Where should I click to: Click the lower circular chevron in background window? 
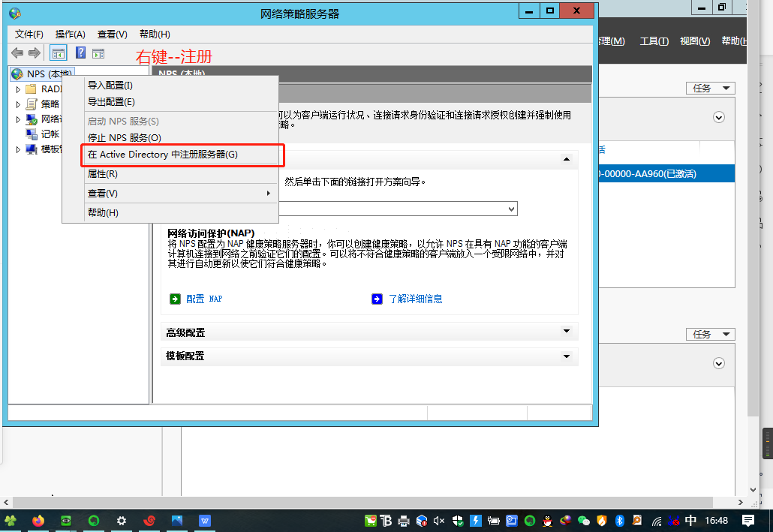click(719, 363)
